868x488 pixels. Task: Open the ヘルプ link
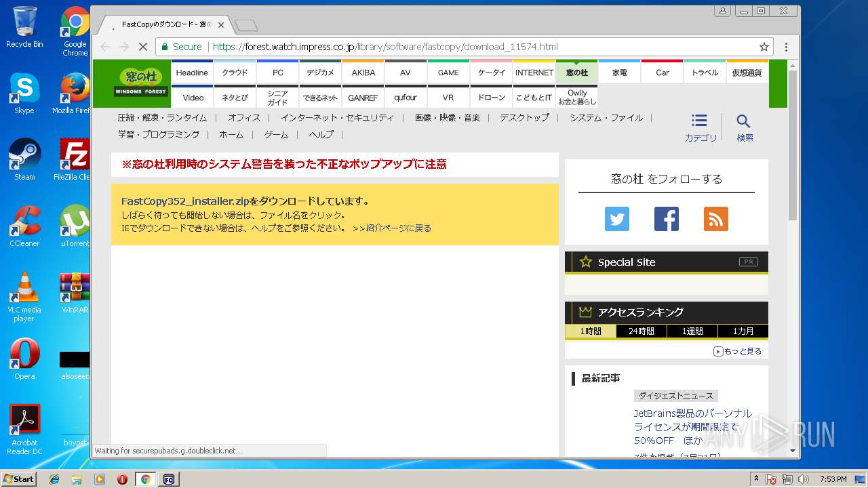321,134
